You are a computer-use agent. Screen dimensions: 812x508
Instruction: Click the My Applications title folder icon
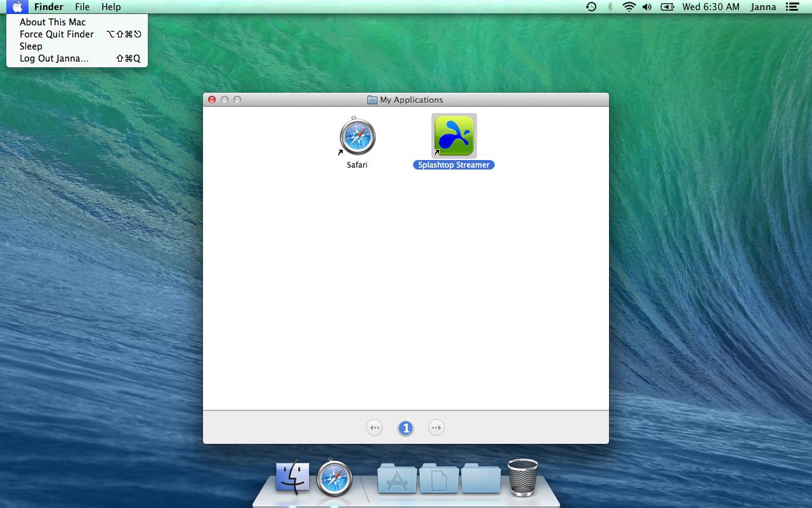[x=372, y=100]
